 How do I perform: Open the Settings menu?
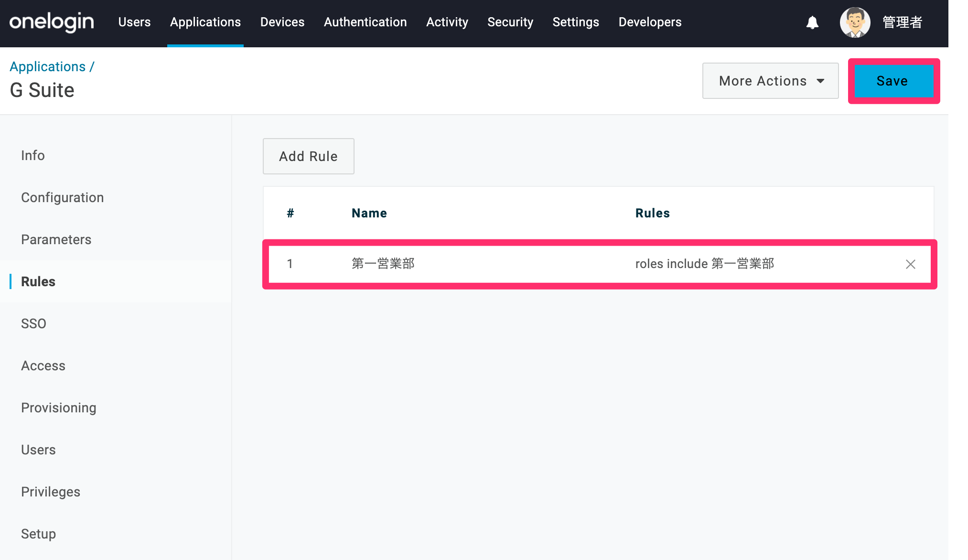[576, 22]
